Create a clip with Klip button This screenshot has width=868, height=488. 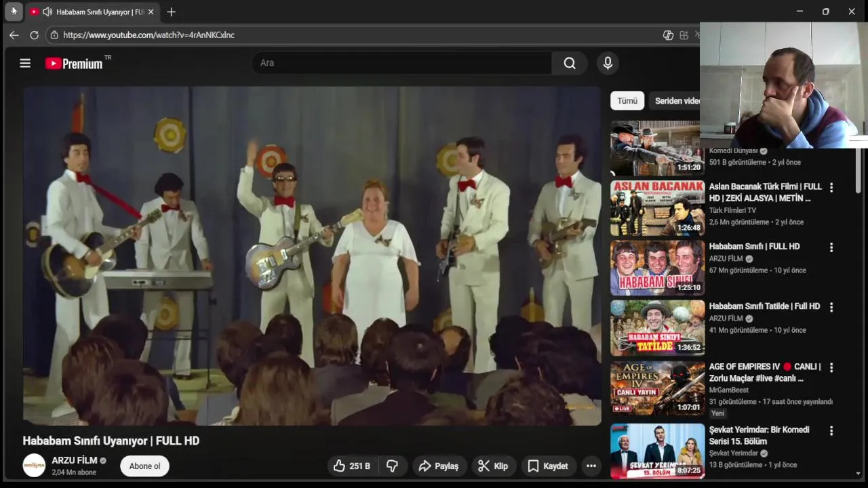click(x=493, y=466)
